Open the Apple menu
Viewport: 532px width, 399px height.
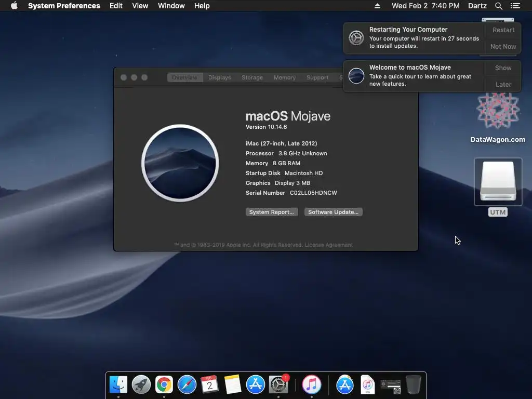click(14, 6)
